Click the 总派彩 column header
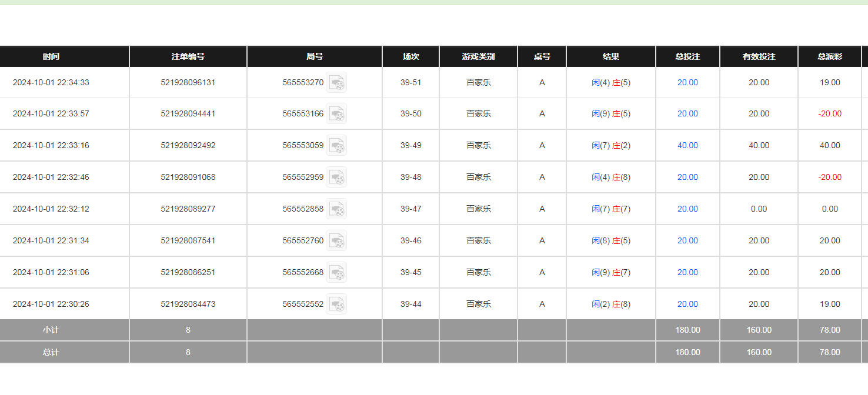The image size is (868, 395). (x=830, y=57)
